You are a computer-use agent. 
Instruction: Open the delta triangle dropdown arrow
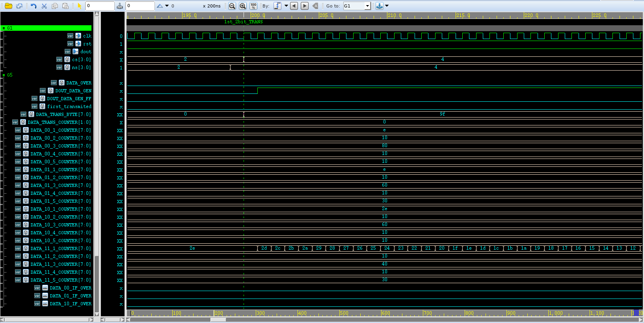167,6
